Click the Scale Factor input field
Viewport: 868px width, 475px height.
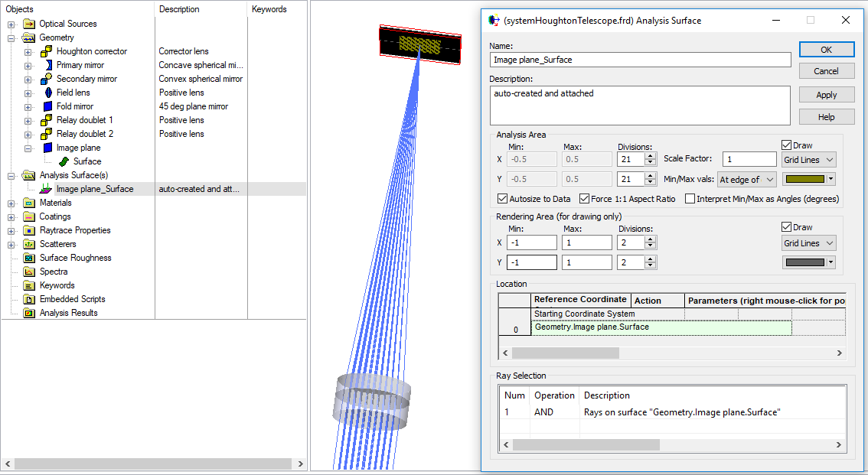pos(749,159)
